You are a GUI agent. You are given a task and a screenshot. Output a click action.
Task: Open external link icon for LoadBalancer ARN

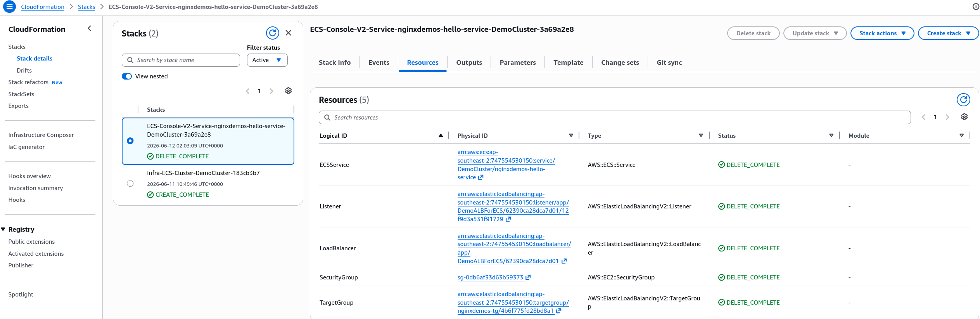[564, 261]
